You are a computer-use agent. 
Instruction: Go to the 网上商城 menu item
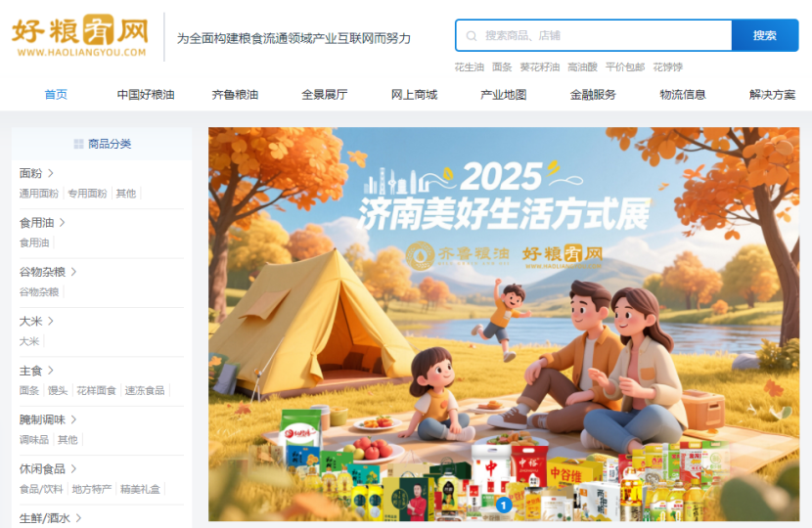point(414,95)
